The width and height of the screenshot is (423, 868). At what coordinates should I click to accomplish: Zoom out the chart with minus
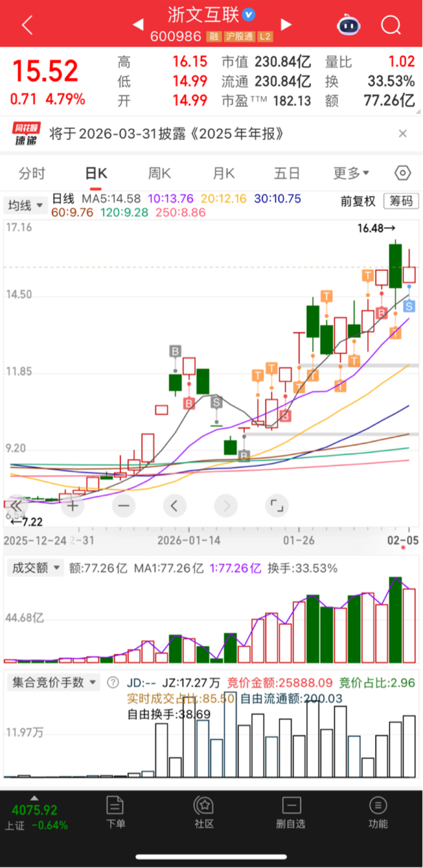pos(123,506)
